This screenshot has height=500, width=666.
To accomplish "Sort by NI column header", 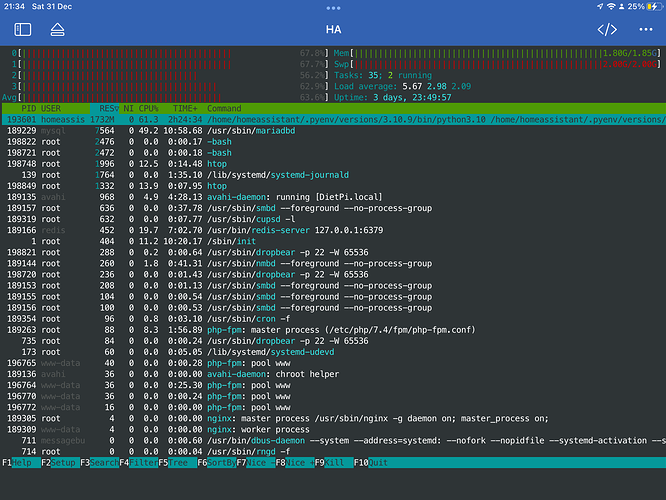I will 128,108.
